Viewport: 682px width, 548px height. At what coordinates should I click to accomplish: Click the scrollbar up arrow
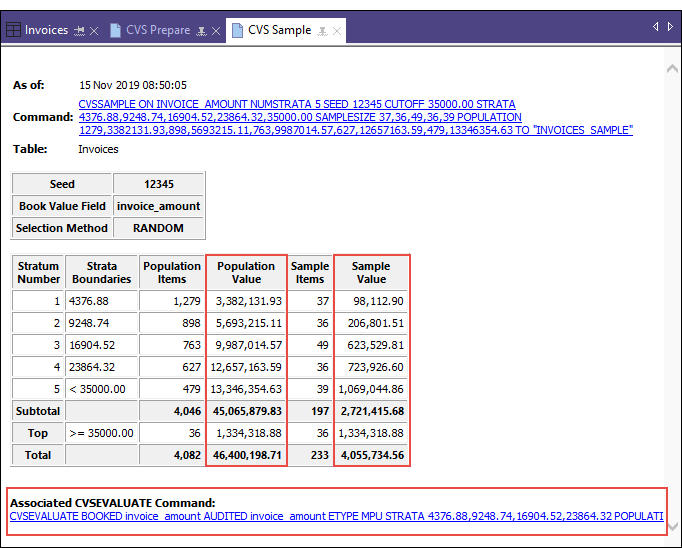pos(672,68)
